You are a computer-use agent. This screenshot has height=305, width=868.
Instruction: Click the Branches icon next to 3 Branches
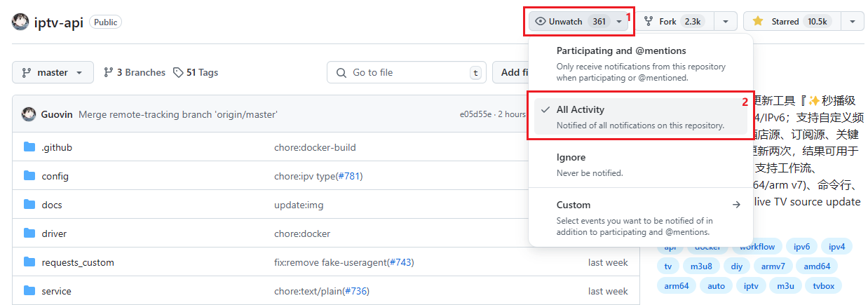point(109,72)
